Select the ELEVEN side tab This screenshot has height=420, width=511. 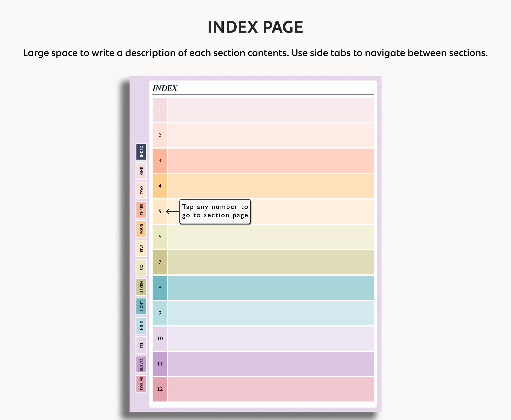click(x=141, y=364)
